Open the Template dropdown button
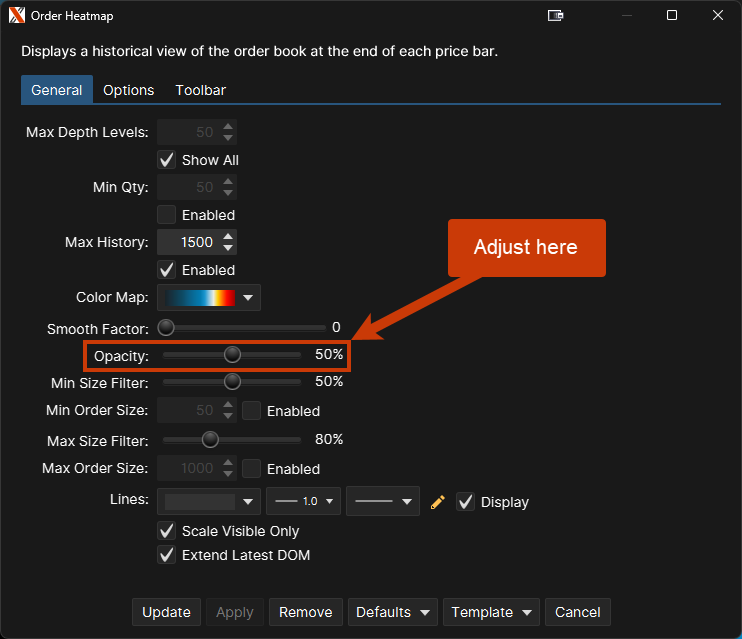The image size is (742, 639). 493,612
